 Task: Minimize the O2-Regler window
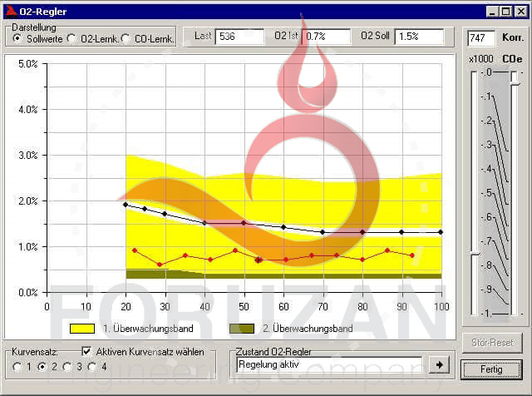tap(491, 12)
